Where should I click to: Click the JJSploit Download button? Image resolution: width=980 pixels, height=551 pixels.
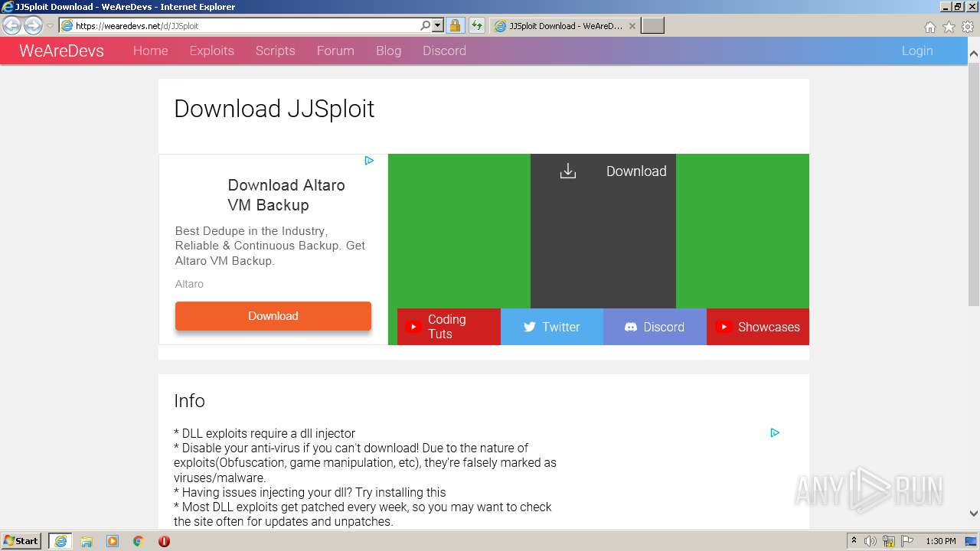(x=603, y=230)
